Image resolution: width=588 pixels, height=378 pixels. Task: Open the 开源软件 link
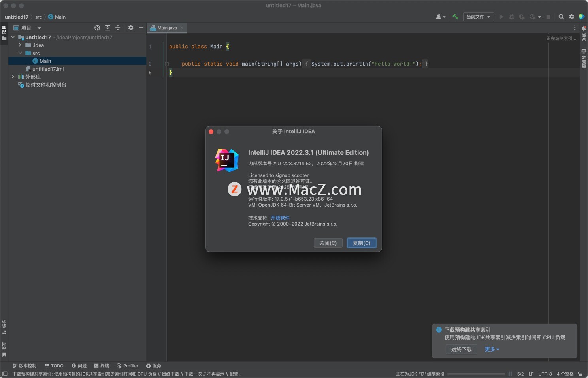tap(280, 218)
